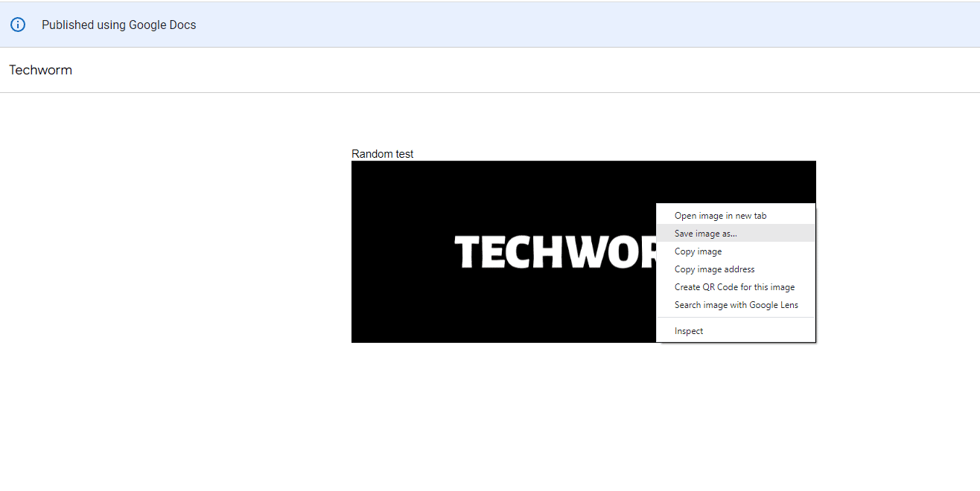Click the 'Techworm' document title

pyautogui.click(x=41, y=71)
